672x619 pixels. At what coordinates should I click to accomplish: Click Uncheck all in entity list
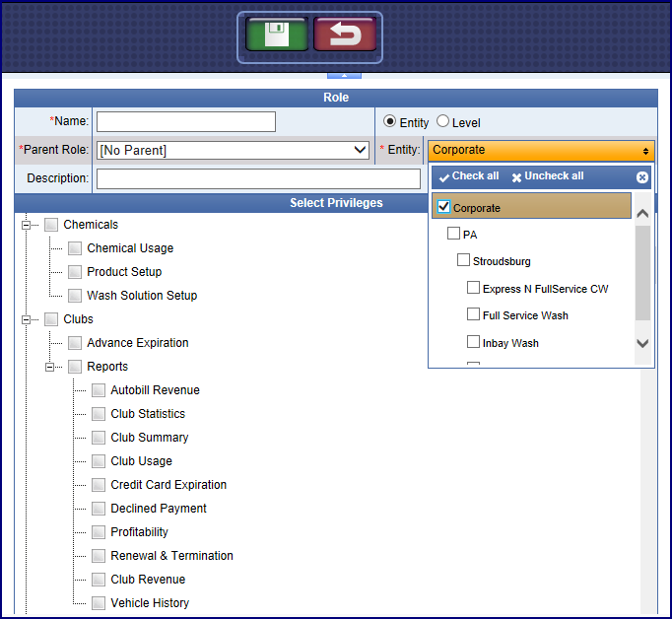(x=548, y=176)
